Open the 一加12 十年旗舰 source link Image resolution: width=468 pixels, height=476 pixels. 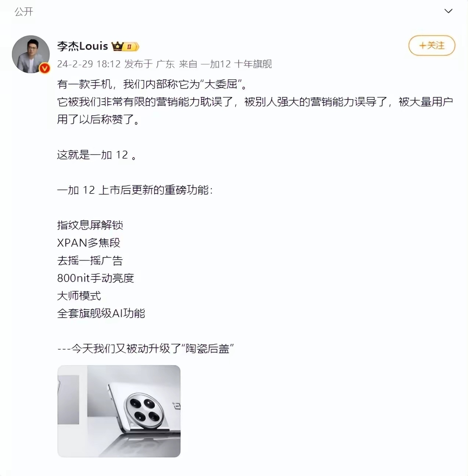coord(236,64)
